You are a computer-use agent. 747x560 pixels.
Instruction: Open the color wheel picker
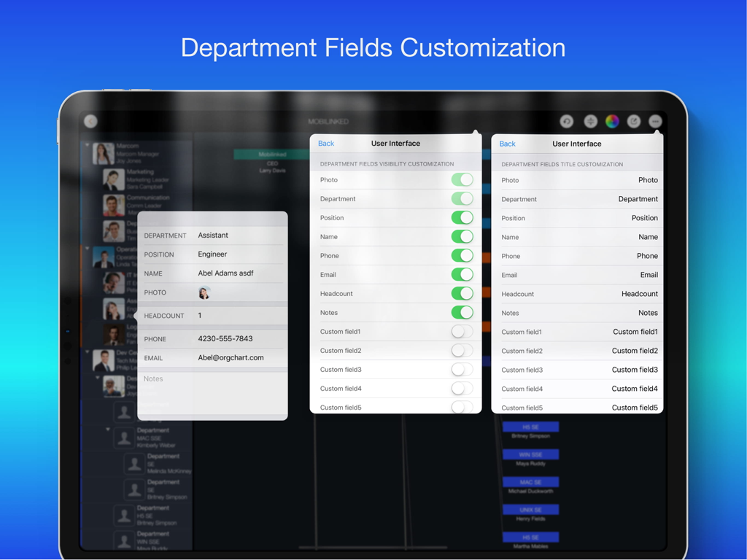point(612,121)
